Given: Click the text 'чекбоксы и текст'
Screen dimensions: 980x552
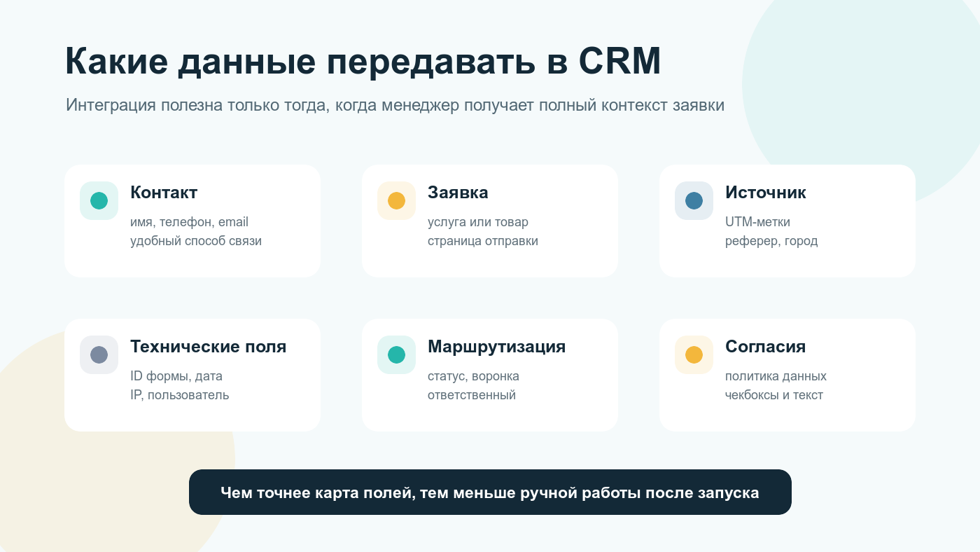Looking at the screenshot, I should [774, 395].
